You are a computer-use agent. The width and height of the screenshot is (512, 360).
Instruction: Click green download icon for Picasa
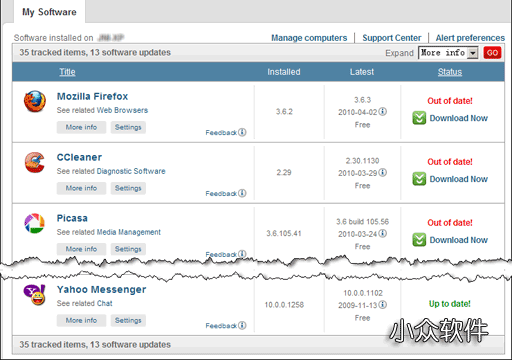tap(419, 240)
